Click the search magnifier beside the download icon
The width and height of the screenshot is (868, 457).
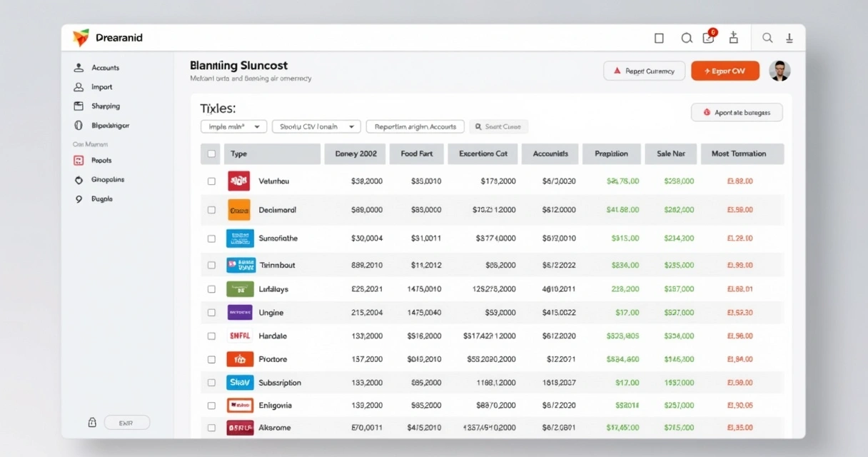[767, 38]
